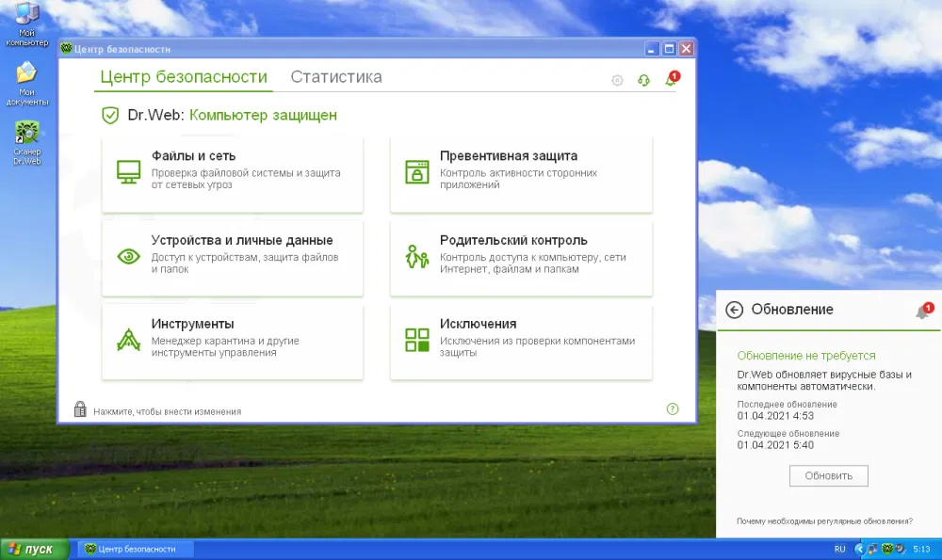Click the padlock to allow changes
This screenshot has height=560, width=942.
[x=80, y=408]
